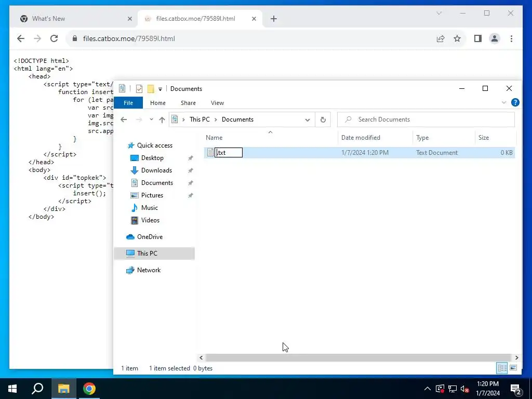The image size is (532, 399).
Task: Open Chrome tab search chevron
Action: [438, 13]
